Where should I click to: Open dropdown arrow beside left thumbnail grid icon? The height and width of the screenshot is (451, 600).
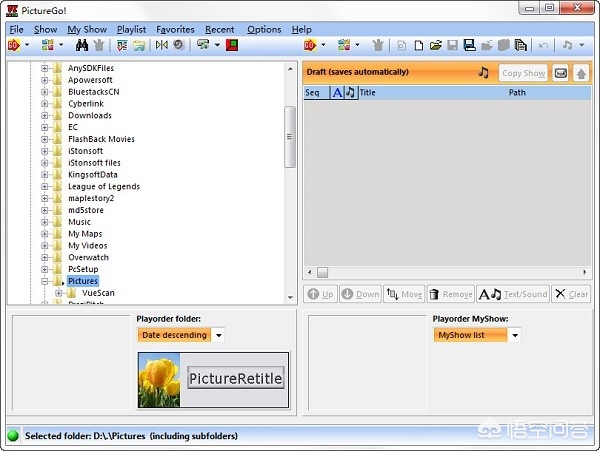[x=61, y=45]
